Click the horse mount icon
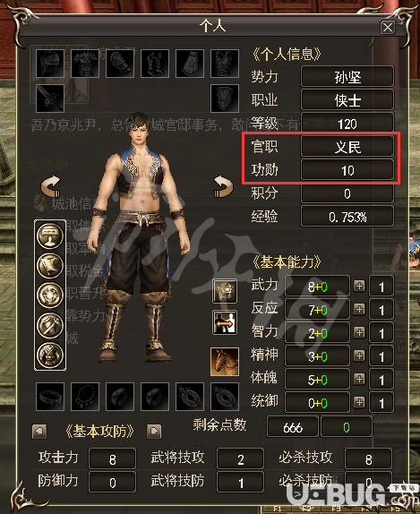The height and width of the screenshot is (514, 420). pos(225,362)
